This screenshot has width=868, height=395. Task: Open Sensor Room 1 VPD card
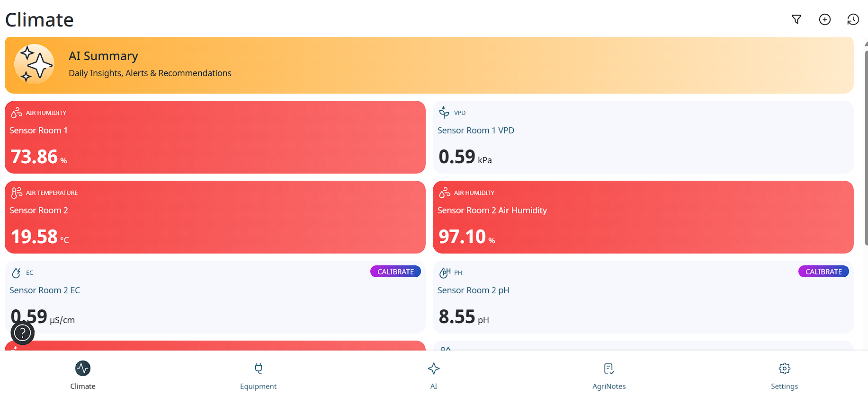(643, 137)
